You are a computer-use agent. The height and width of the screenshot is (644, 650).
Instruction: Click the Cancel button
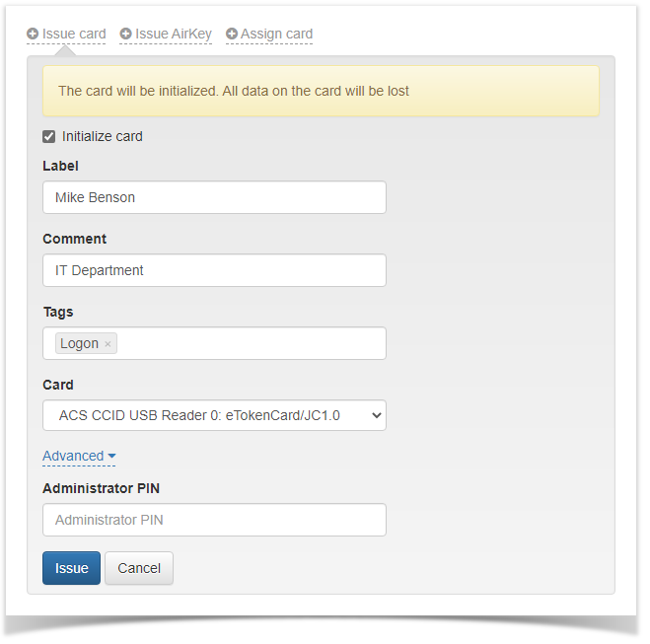click(139, 568)
